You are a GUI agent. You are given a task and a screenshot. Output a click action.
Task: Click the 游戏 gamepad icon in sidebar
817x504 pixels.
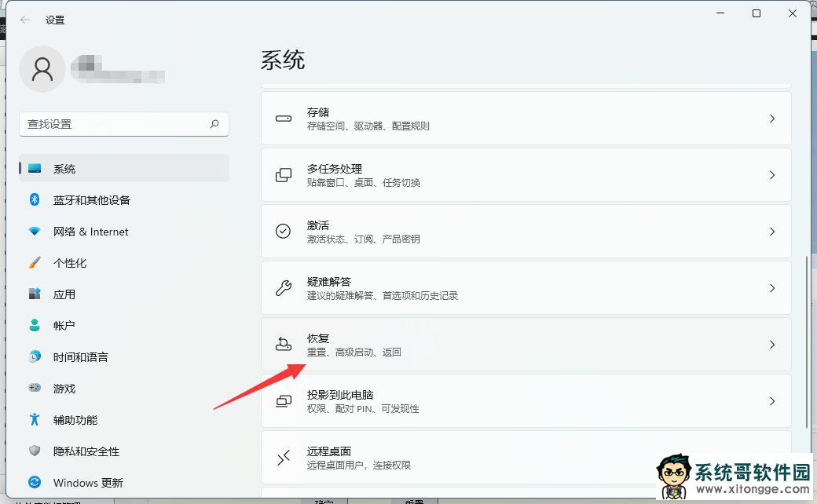coord(35,388)
